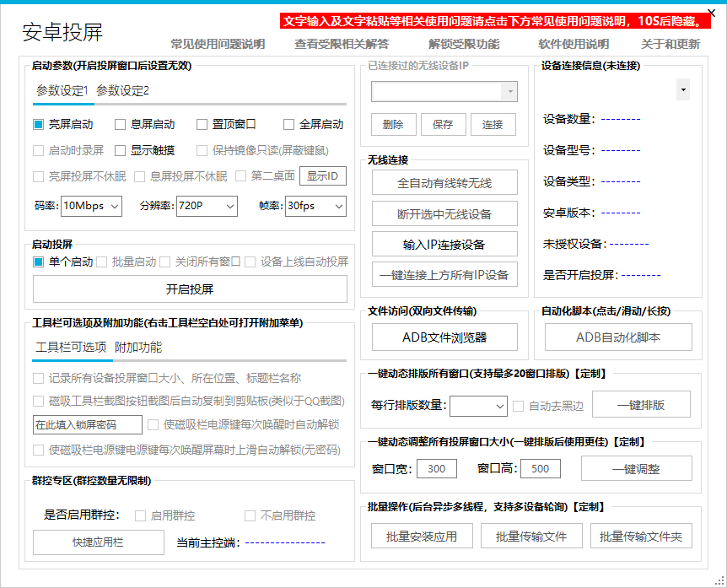Screen dimensions: 727x588
Task: Open the 常见使用问题说明 menu
Action: pyautogui.click(x=218, y=45)
